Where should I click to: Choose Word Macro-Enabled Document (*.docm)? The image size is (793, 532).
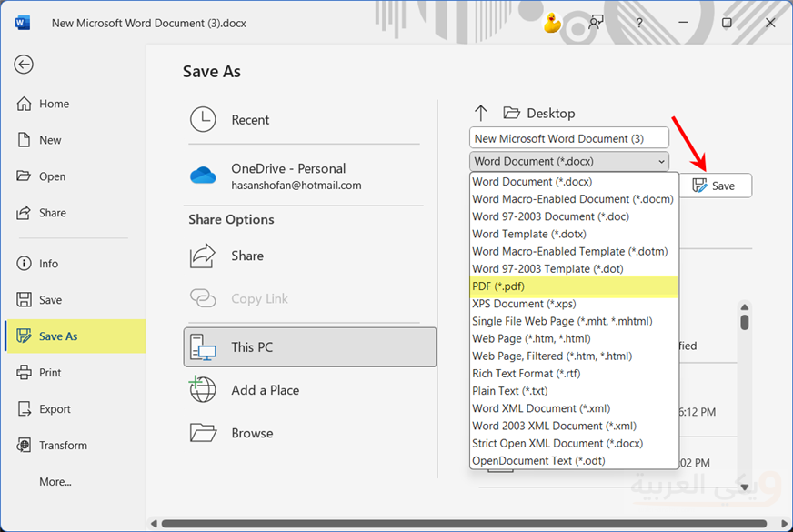point(574,199)
